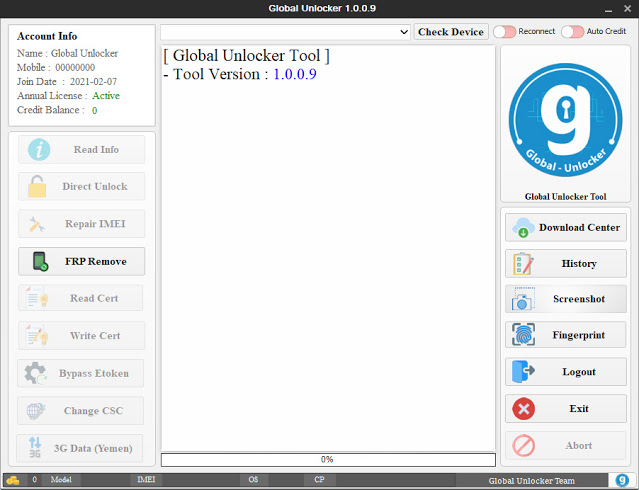Viewport: 639px width, 490px height.
Task: Click the prohibited circle icon on Abort
Action: coord(524,446)
